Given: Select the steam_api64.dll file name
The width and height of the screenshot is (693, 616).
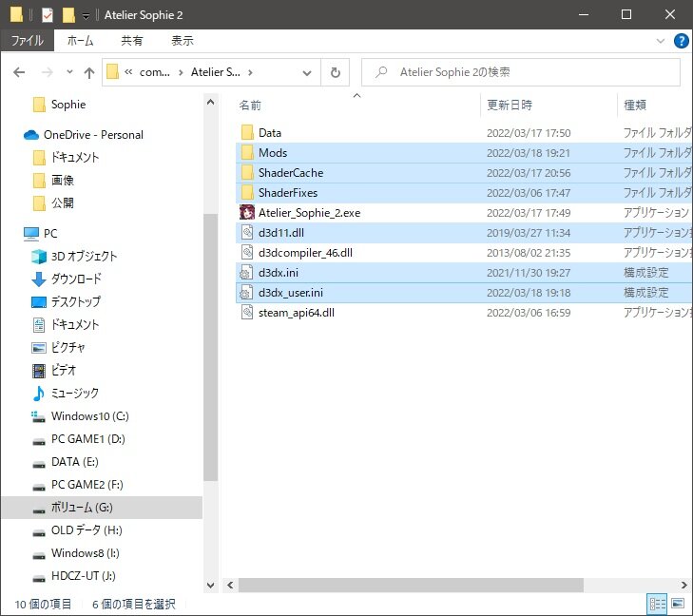Looking at the screenshot, I should pos(296,313).
